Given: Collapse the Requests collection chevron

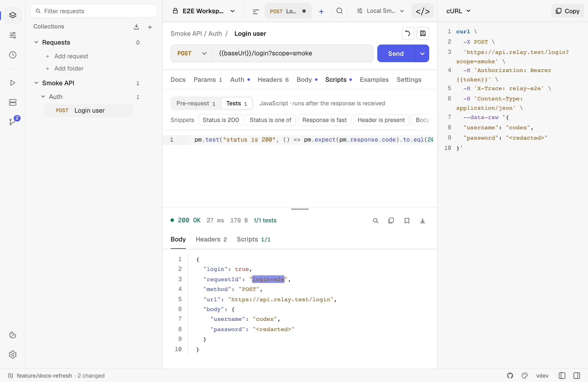Looking at the screenshot, I should pyautogui.click(x=36, y=42).
